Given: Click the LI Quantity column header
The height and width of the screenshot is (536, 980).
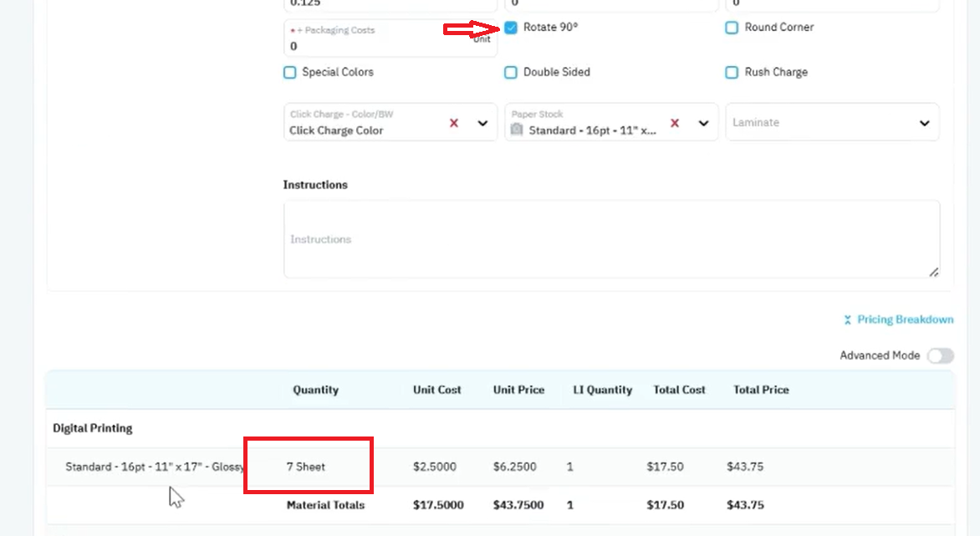Looking at the screenshot, I should point(603,390).
